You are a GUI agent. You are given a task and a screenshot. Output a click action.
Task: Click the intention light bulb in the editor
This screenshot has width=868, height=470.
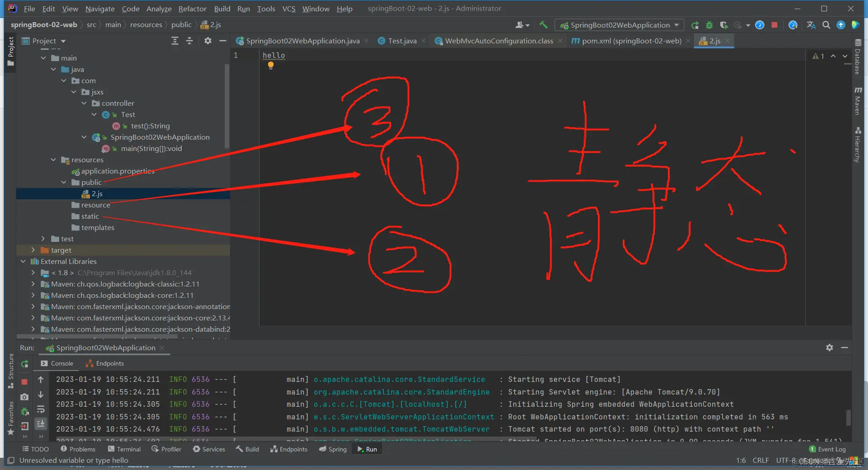271,65
